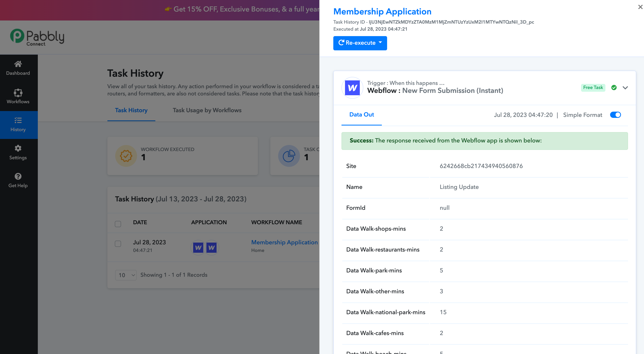644x354 pixels.
Task: Click the Membership Application panel title
Action: tap(382, 12)
